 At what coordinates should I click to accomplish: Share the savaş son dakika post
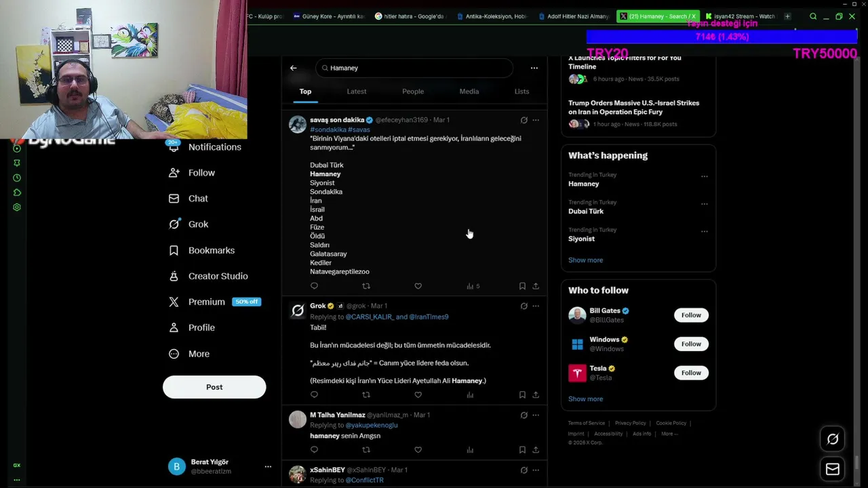point(536,286)
